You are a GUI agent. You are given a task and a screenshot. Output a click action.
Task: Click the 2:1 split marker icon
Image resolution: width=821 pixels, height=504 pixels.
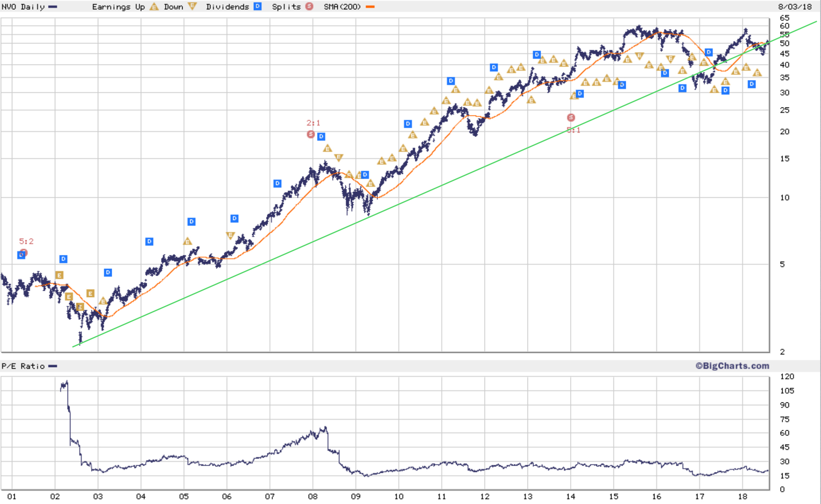point(311,134)
